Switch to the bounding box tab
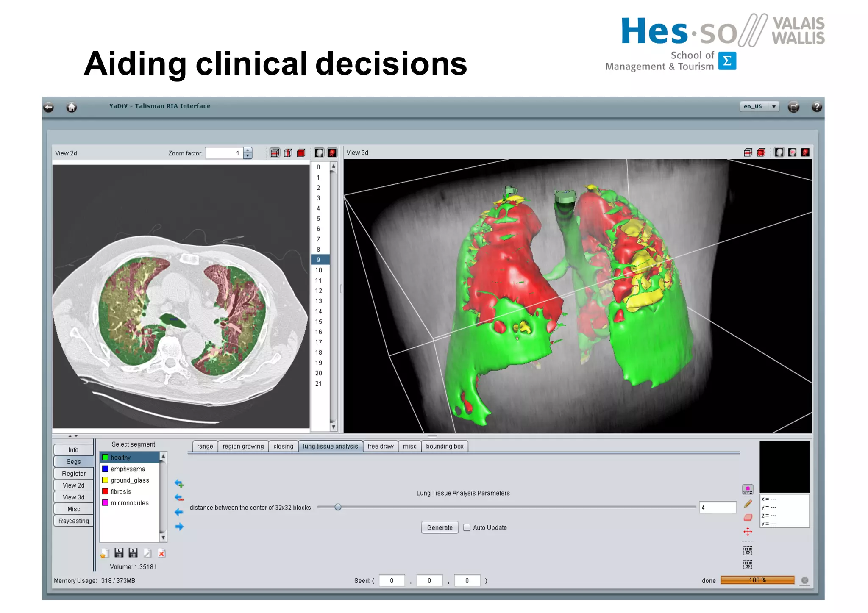 (445, 447)
